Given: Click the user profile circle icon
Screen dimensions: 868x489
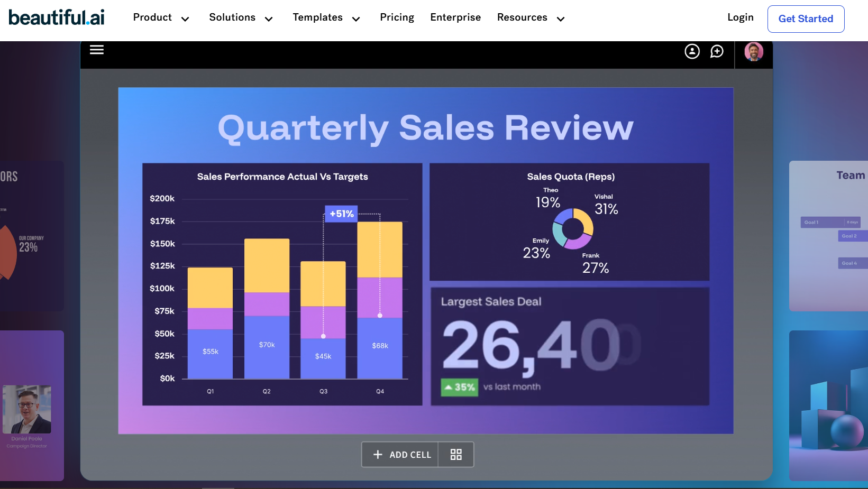Looking at the screenshot, I should point(692,51).
